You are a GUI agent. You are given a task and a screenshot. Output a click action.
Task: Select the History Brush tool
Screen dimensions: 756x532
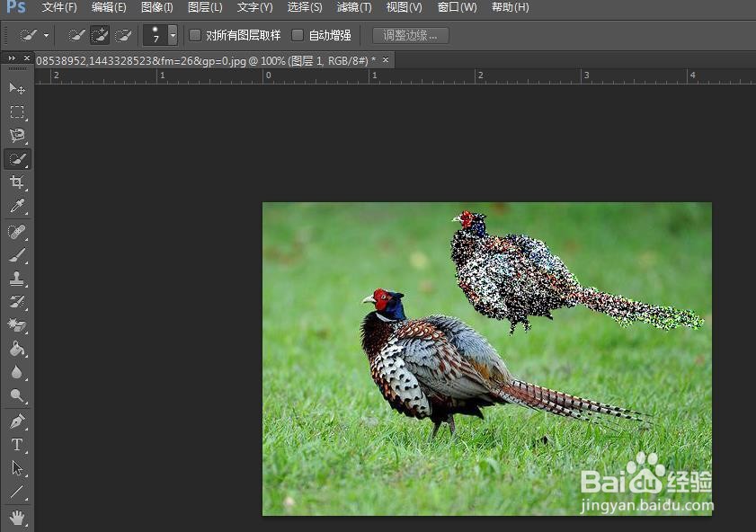coord(17,302)
